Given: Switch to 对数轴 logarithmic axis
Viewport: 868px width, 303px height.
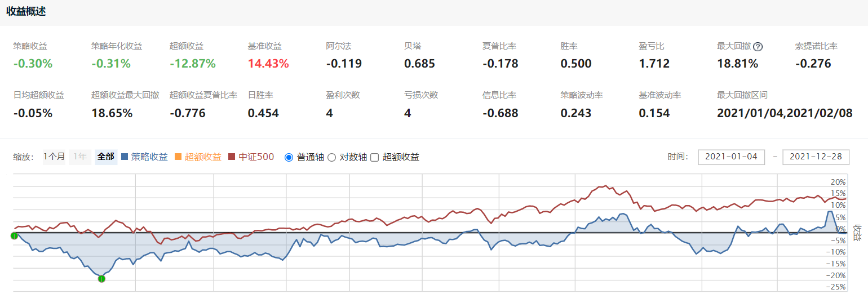Looking at the screenshot, I should tap(331, 158).
